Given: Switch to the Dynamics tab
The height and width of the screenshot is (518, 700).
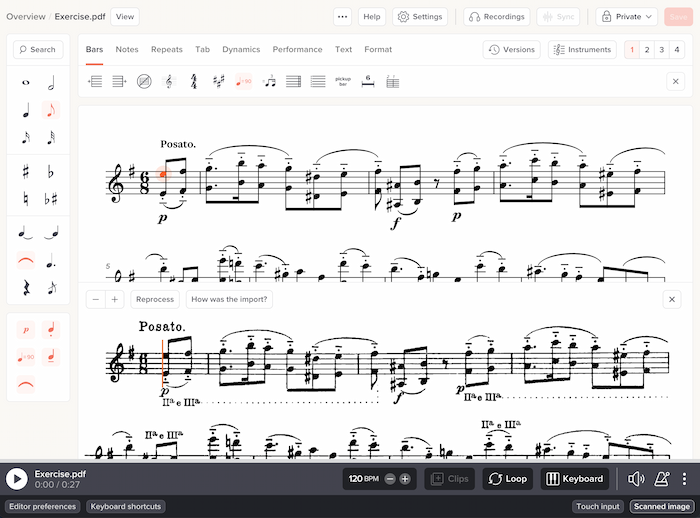Looking at the screenshot, I should coord(241,50).
